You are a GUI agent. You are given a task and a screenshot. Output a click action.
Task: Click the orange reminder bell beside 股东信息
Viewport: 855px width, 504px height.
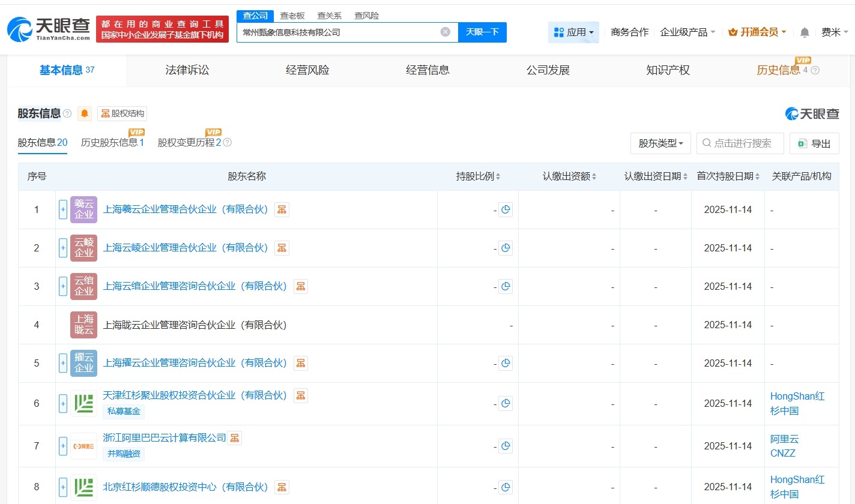tap(84, 113)
